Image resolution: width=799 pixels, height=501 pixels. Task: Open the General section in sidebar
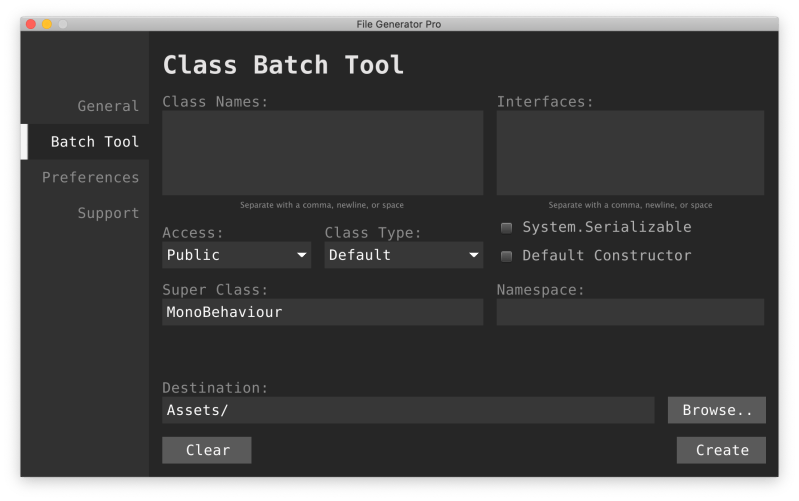108,106
